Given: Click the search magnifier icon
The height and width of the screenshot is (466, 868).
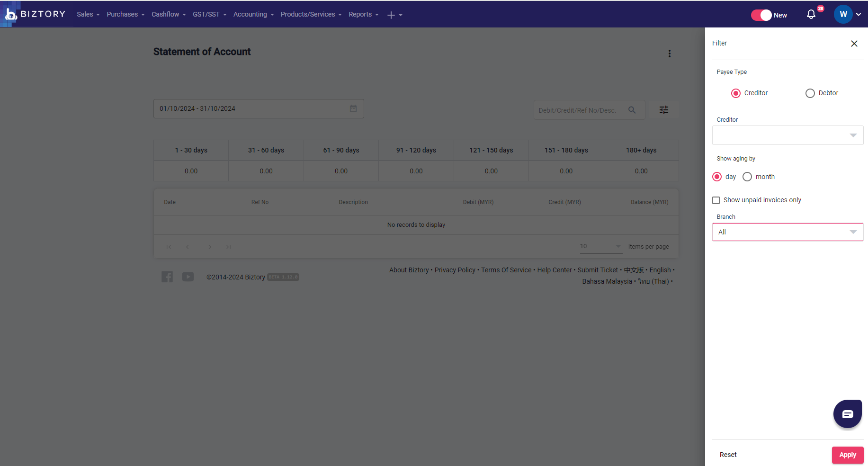Looking at the screenshot, I should 632,110.
